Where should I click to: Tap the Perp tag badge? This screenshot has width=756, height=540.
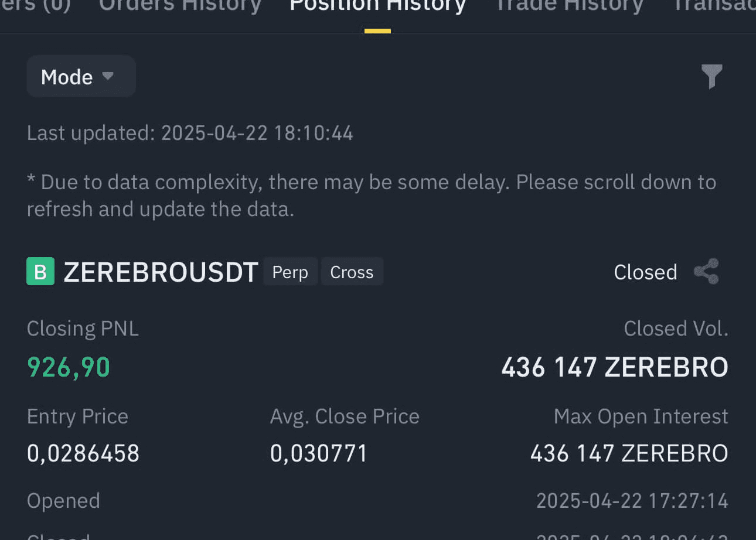click(290, 272)
